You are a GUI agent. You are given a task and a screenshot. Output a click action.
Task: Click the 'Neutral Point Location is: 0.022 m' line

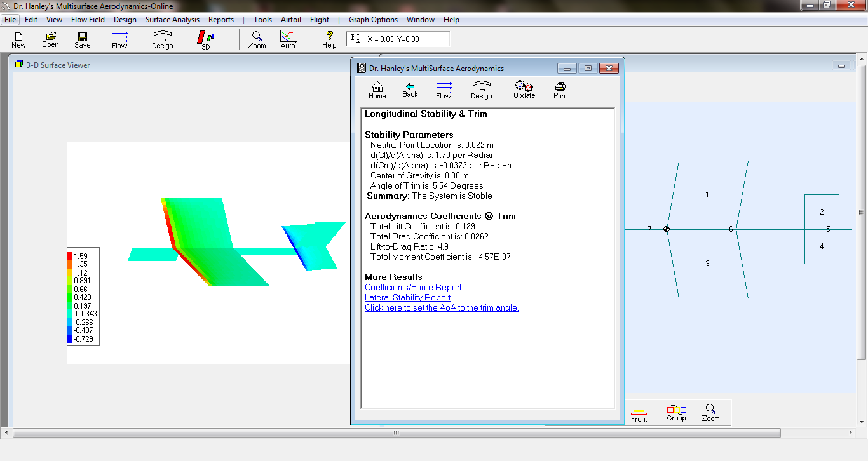pos(432,145)
